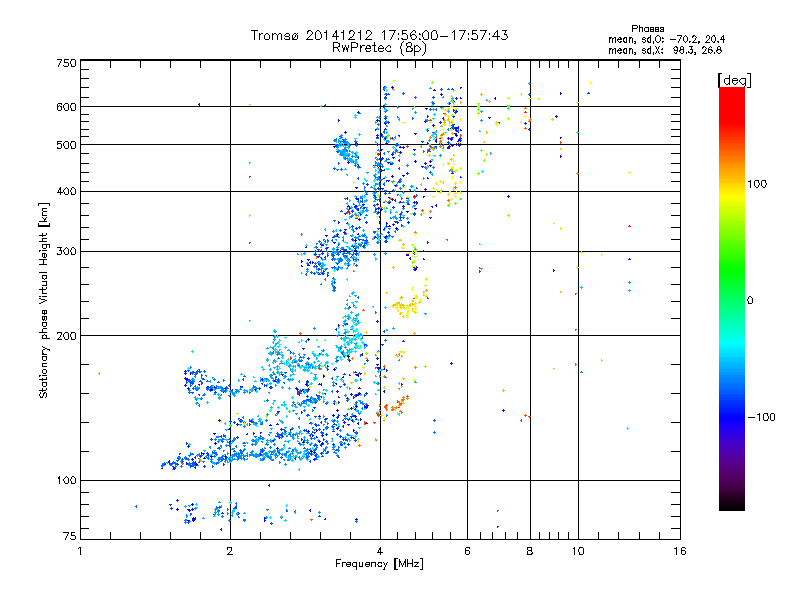Screen dimensions: 800x600
Task: Click the plot title 'Tromsø 20141212 17:56:00-17:57:43'
Action: (x=379, y=35)
